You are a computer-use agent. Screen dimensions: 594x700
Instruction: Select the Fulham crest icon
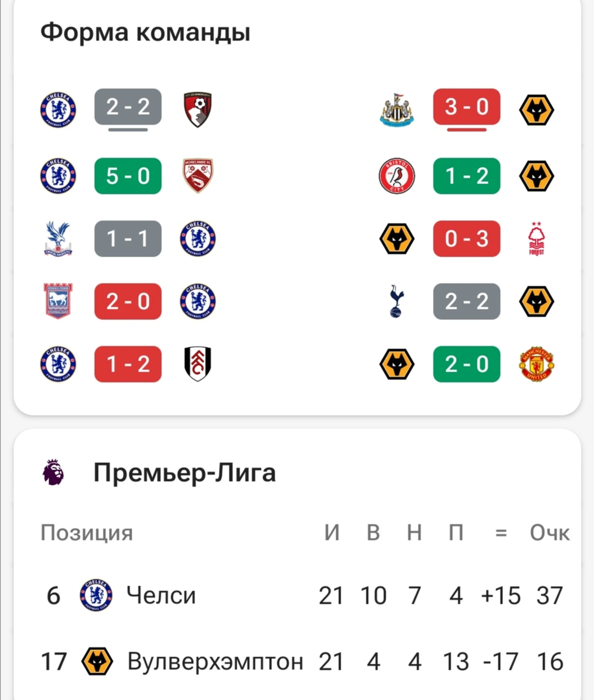coord(198,364)
